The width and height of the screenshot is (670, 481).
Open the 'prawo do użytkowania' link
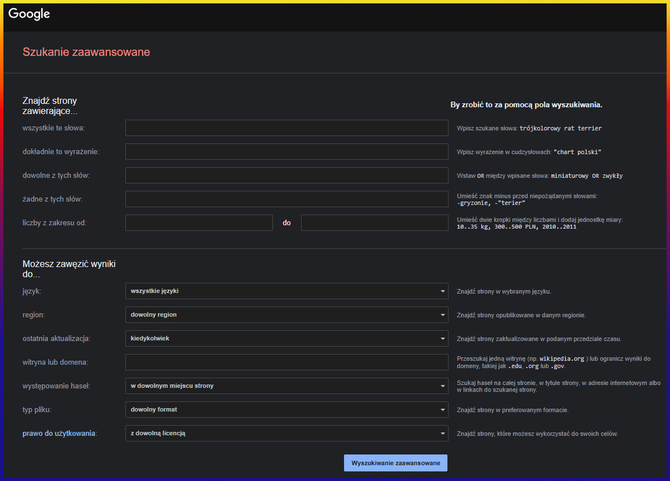tap(59, 434)
